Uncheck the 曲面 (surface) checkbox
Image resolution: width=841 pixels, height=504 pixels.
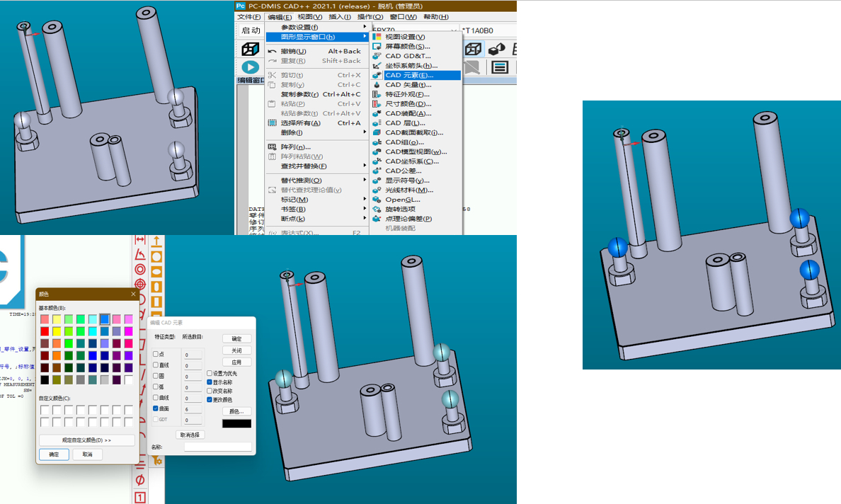(156, 408)
